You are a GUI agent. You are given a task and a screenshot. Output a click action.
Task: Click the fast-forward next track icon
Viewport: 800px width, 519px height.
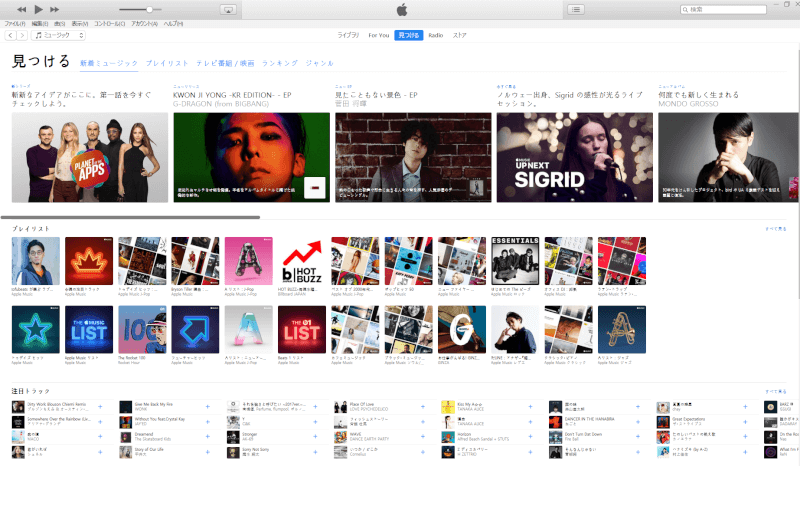(x=56, y=9)
